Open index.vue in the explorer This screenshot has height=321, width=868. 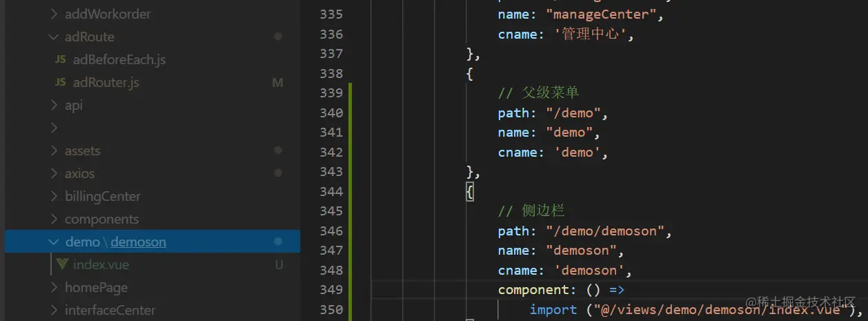(x=101, y=264)
